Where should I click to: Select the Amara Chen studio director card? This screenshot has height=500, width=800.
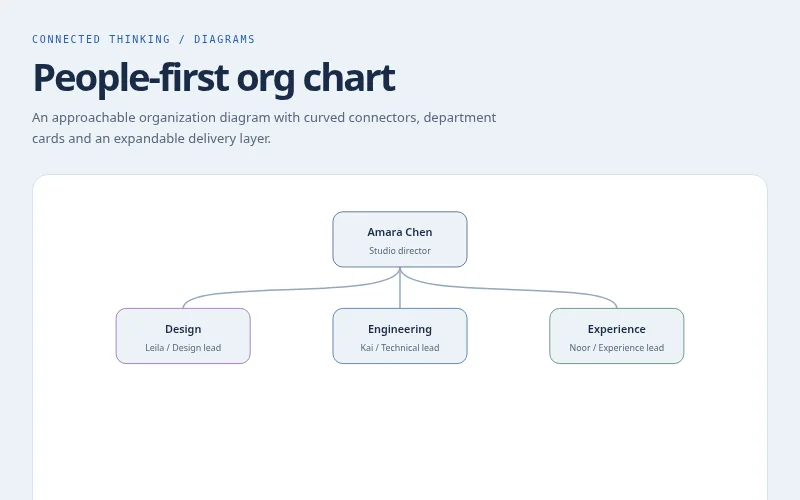[x=399, y=239]
